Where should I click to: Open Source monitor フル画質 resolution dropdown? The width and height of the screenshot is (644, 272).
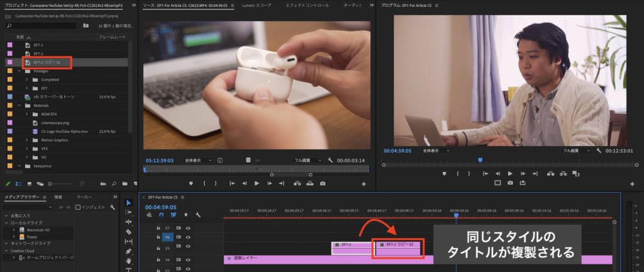pos(308,161)
